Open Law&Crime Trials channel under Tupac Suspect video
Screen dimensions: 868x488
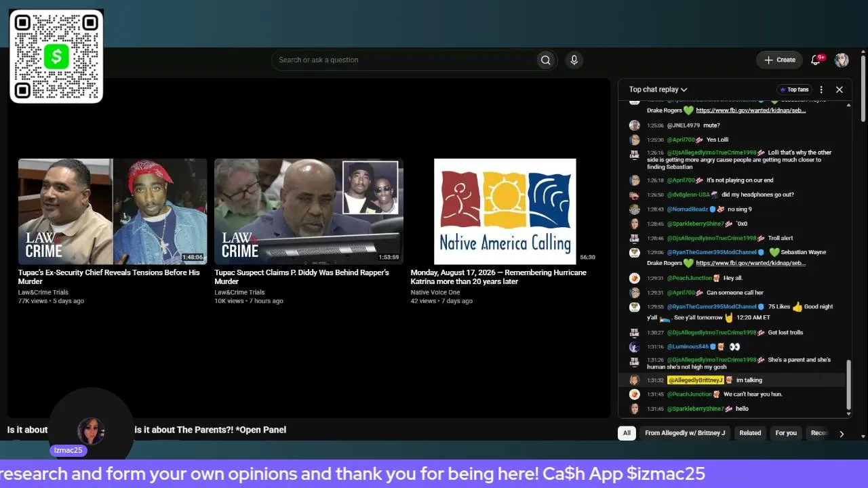pos(239,293)
